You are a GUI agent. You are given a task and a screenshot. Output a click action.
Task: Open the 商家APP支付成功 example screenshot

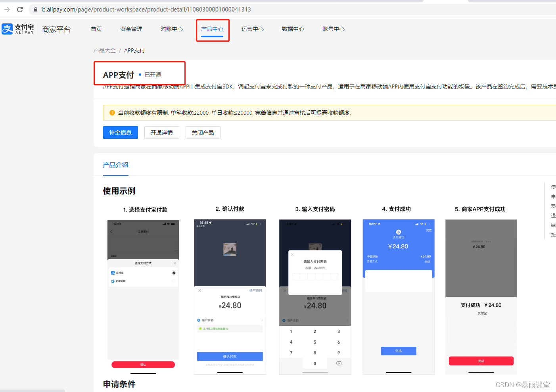(x=481, y=297)
